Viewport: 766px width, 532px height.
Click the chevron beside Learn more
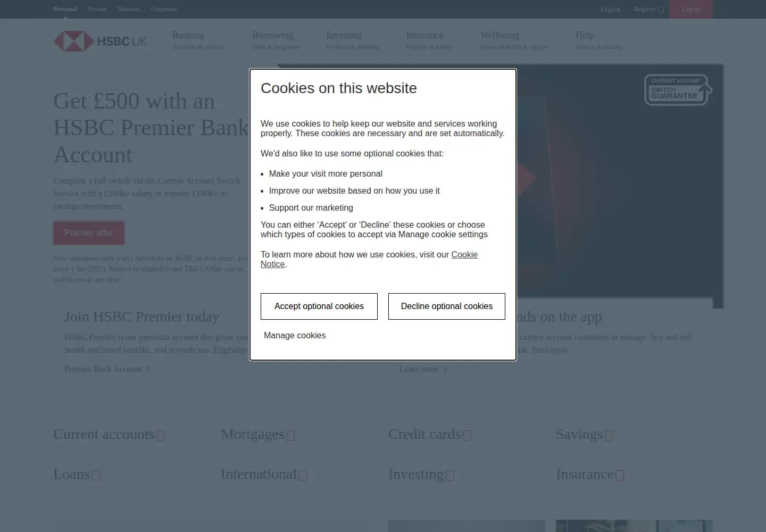(x=445, y=369)
